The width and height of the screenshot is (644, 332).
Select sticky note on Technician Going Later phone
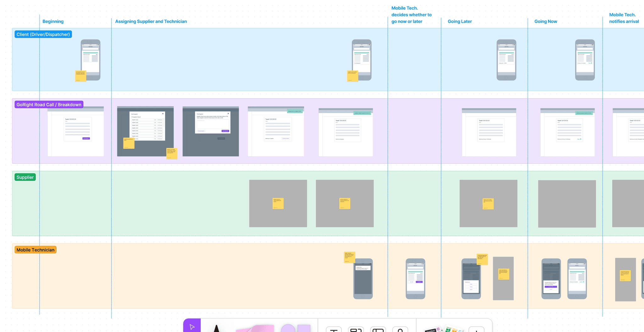click(x=482, y=259)
